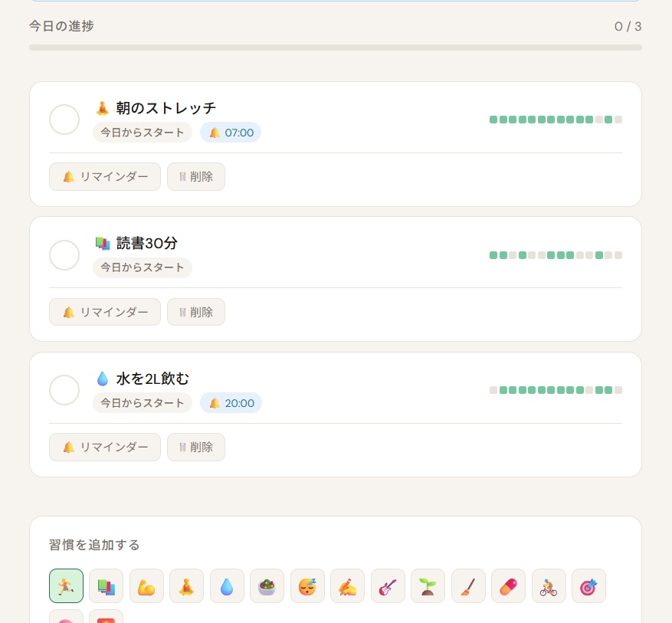This screenshot has width=672, height=623.
Task: Select the salad bowl habit icon
Action: pos(267,585)
